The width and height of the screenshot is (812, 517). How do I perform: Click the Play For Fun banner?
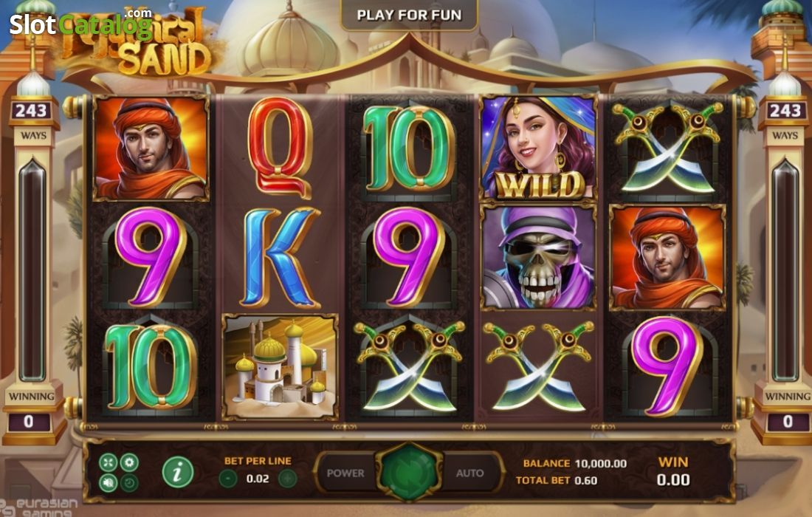409,15
